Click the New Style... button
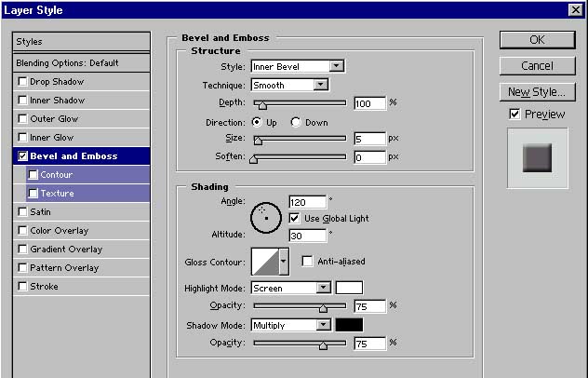This screenshot has height=378, width=588. [537, 92]
